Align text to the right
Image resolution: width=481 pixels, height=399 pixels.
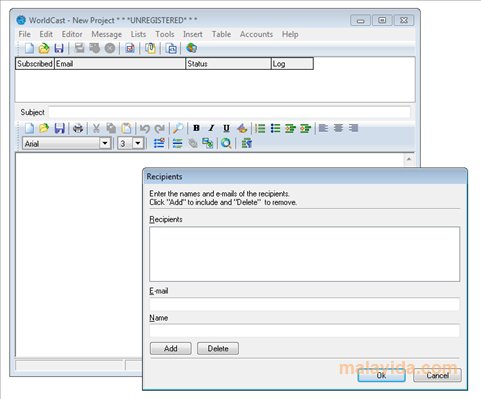353,128
